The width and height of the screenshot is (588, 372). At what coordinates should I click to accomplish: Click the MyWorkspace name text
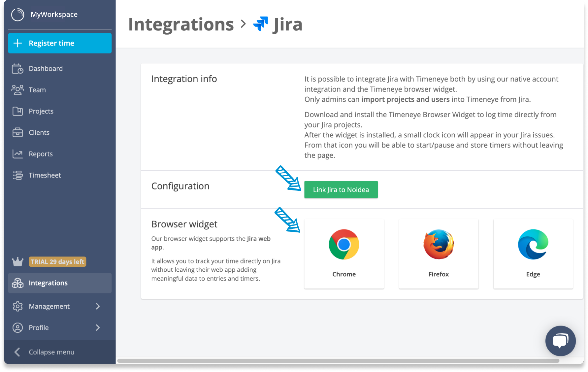[x=54, y=15]
